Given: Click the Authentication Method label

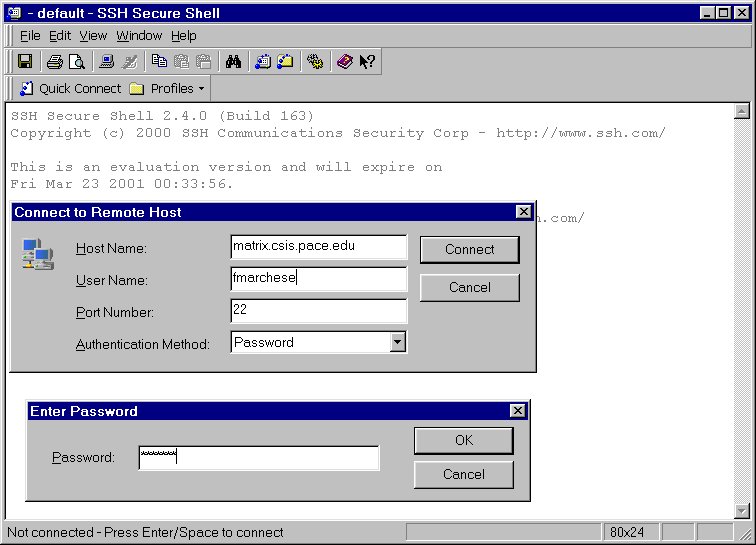Looking at the screenshot, I should point(143,344).
